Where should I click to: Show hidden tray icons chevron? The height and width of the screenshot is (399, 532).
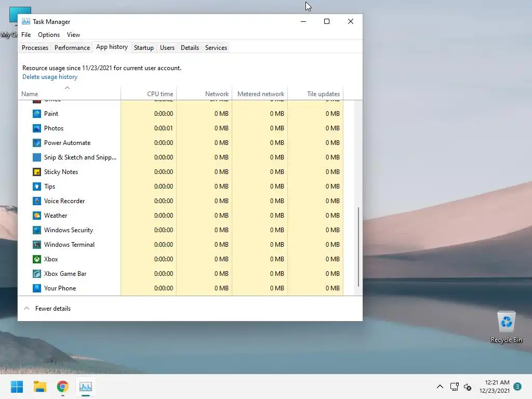440,387
